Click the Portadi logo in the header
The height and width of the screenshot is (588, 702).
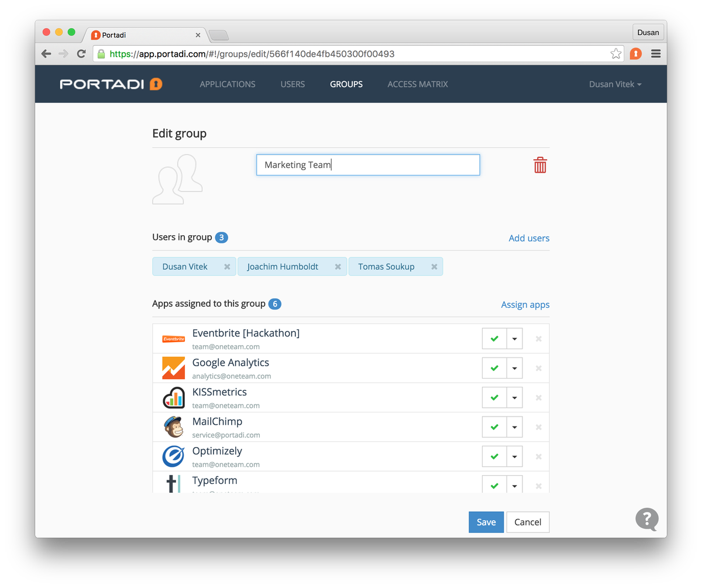coord(111,84)
